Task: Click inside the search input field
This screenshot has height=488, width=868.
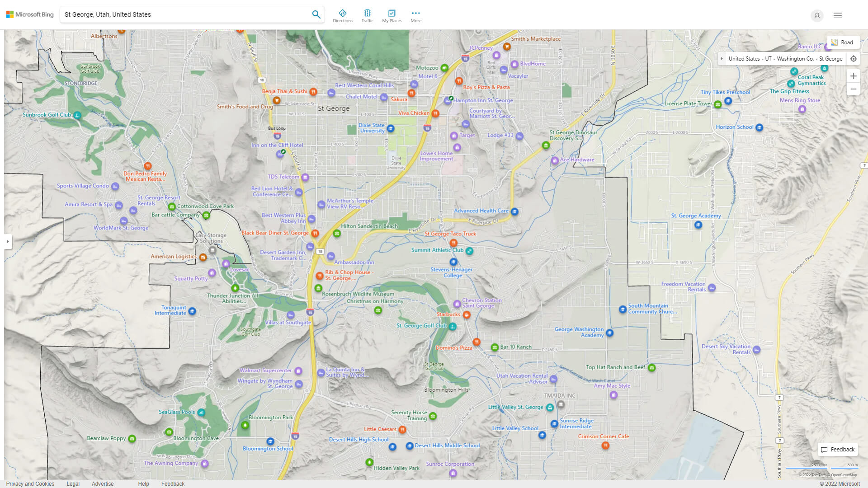Action: [181, 14]
